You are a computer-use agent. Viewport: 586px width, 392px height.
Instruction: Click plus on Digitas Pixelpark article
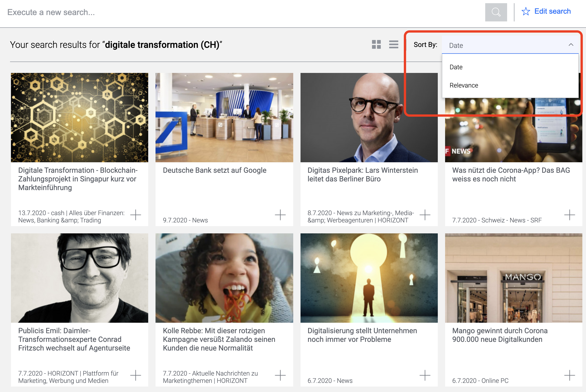425,215
